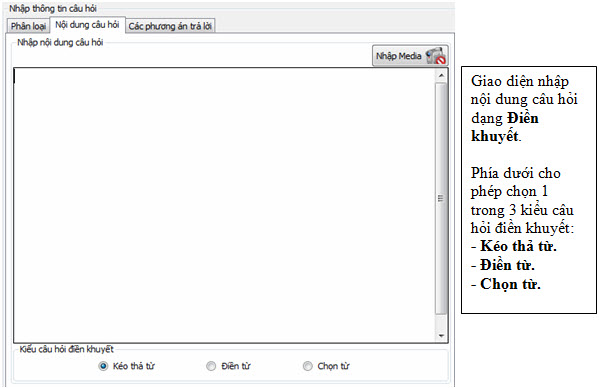
Task: Click the scrollbar up arrow
Action: 441,76
